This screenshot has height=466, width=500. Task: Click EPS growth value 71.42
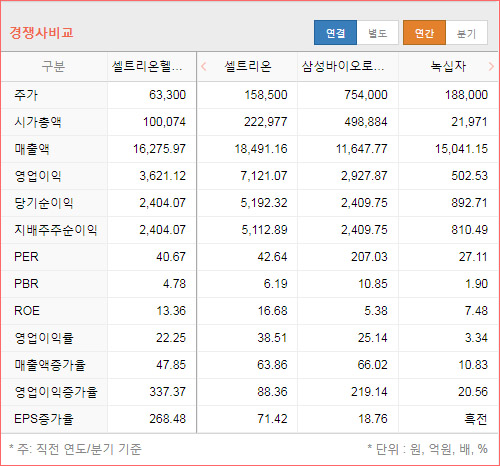click(x=272, y=419)
